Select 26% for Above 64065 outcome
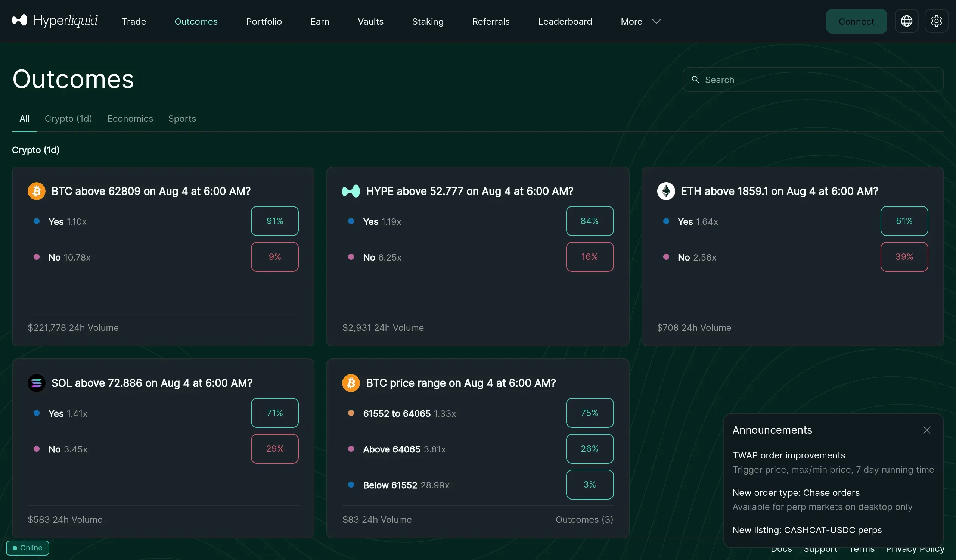 click(x=590, y=448)
